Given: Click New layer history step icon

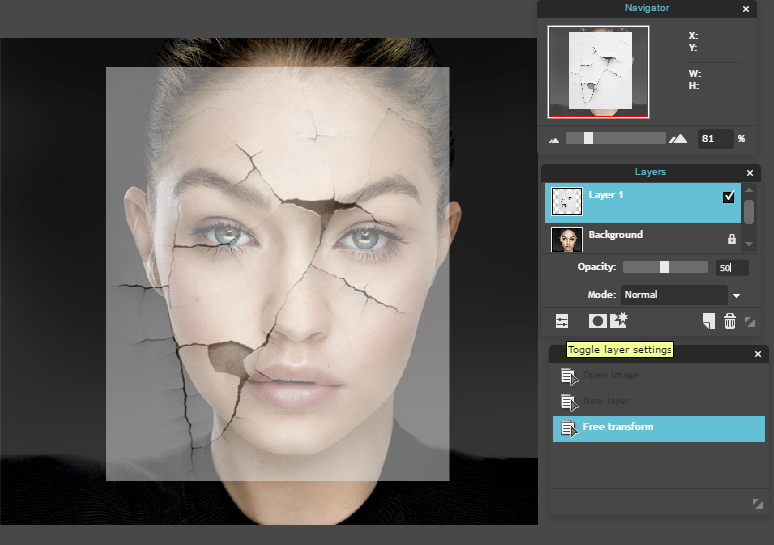Looking at the screenshot, I should [x=569, y=402].
